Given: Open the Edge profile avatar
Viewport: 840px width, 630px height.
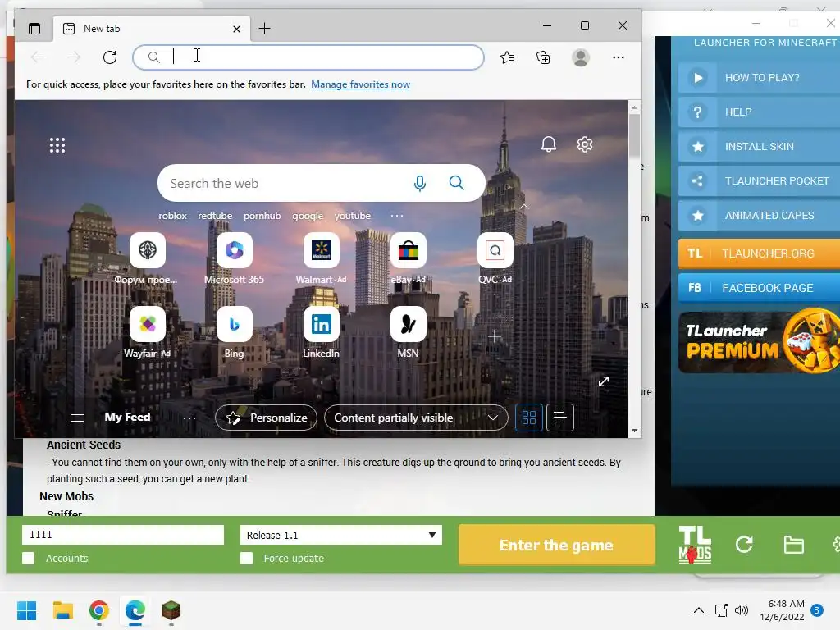Looking at the screenshot, I should tap(581, 57).
